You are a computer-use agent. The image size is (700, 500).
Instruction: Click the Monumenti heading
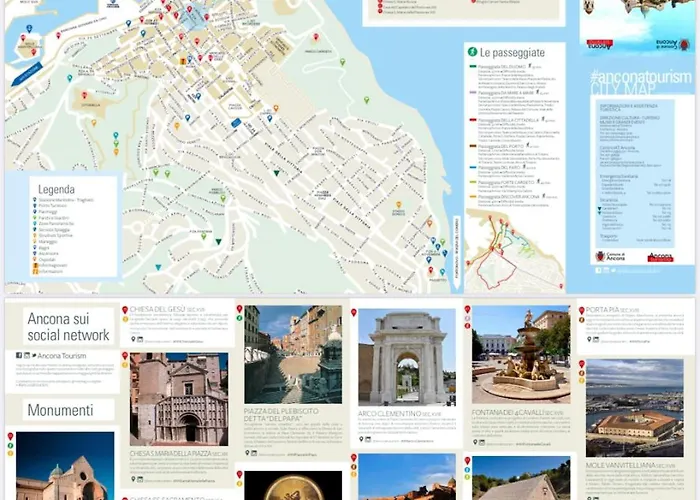point(60,410)
